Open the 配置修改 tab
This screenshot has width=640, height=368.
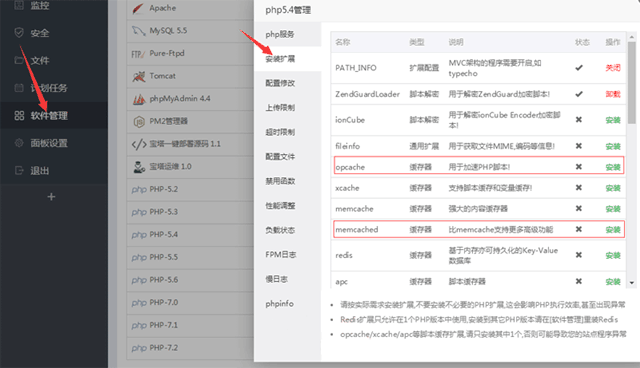pyautogui.click(x=288, y=83)
